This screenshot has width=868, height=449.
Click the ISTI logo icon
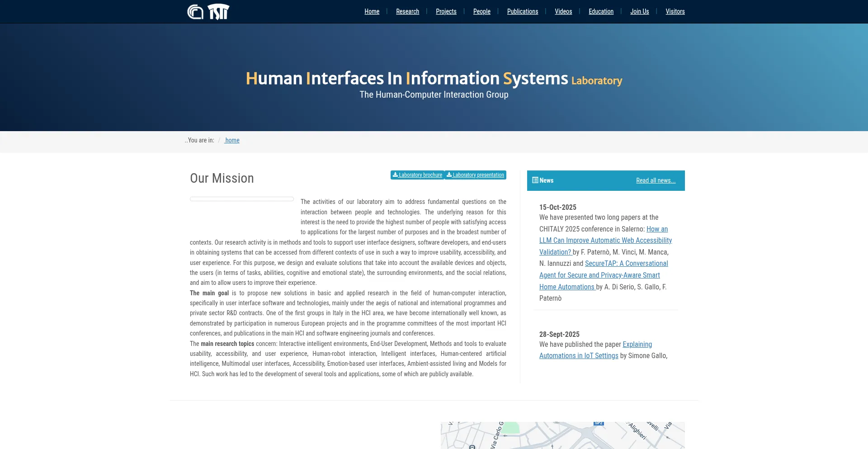point(219,12)
